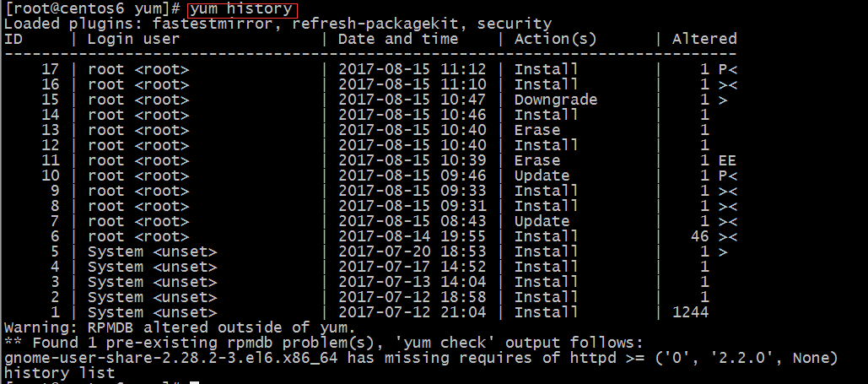Click the 'history list' output line

pyautogui.click(x=60, y=373)
